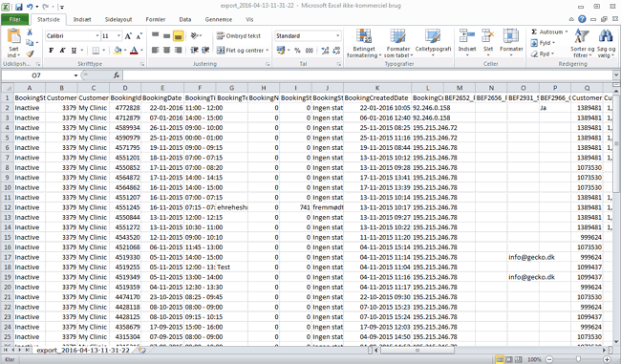Center text horizontally icon
Viewport: 621px width, 364px height.
coord(167,51)
